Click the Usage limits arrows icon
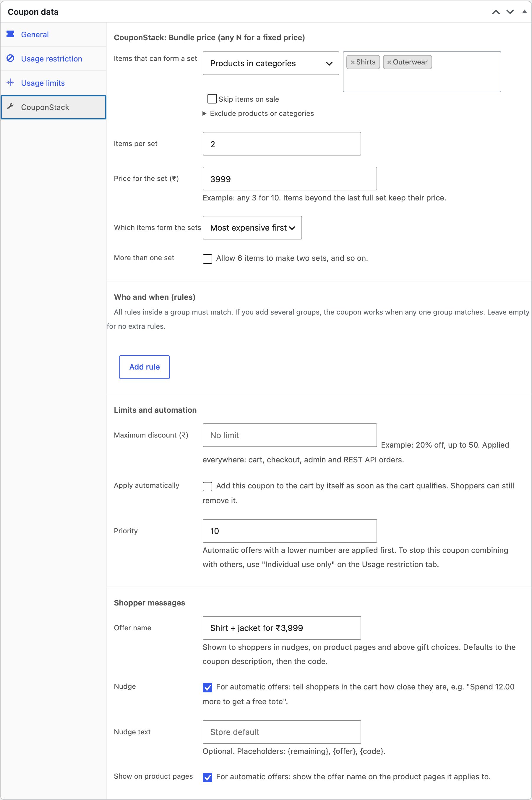The height and width of the screenshot is (800, 532). coord(11,82)
